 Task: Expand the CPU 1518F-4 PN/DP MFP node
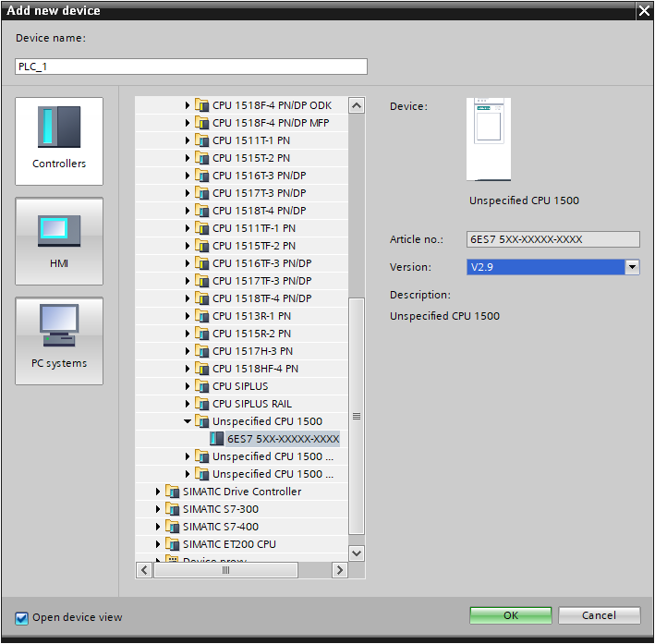pyautogui.click(x=188, y=123)
